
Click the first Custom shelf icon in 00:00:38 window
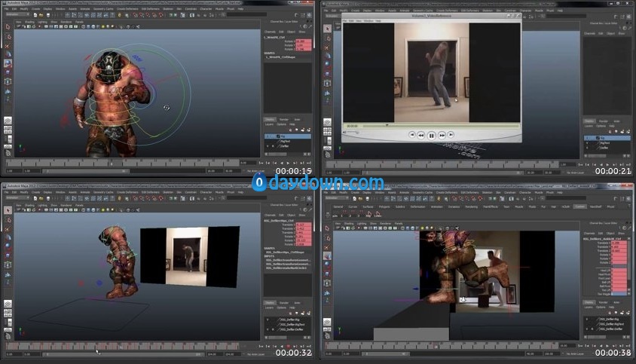pos(335,214)
